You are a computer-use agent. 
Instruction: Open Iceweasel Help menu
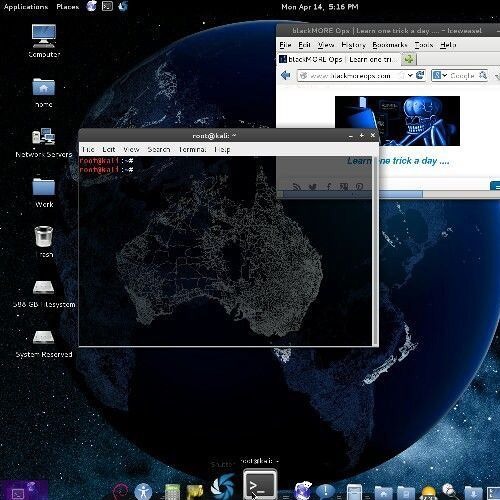448,45
